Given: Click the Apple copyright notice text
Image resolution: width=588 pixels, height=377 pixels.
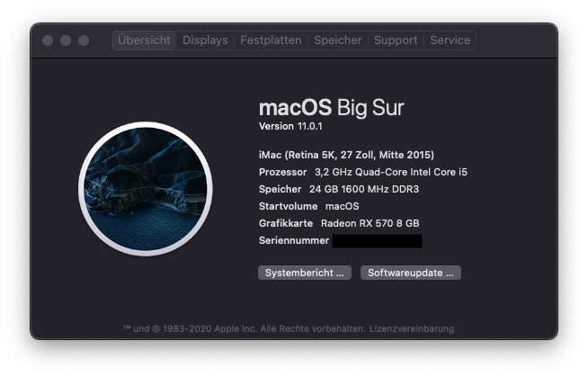Looking at the screenshot, I should point(245,329).
